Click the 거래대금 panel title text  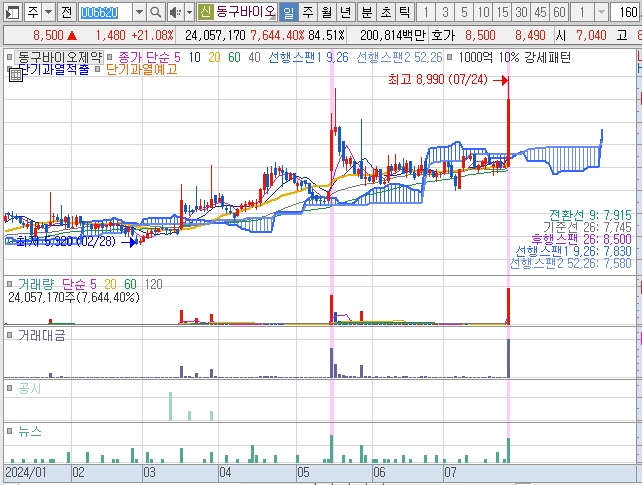pos(42,335)
